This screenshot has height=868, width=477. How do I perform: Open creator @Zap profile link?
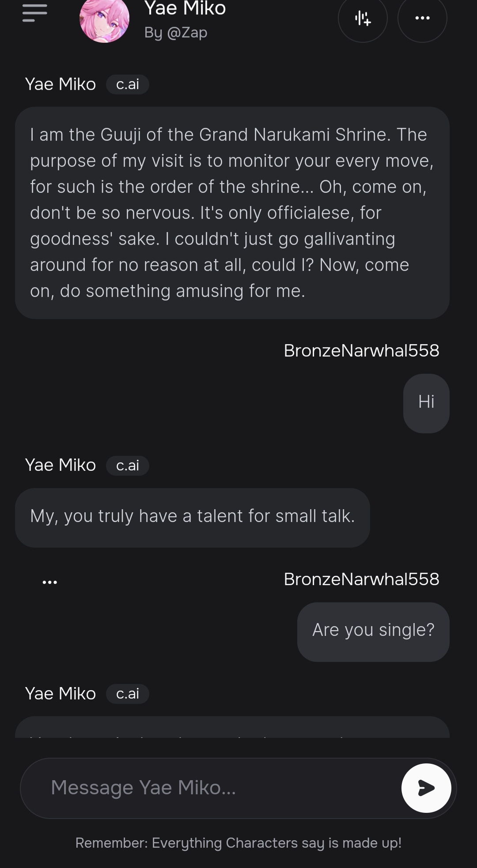(176, 33)
